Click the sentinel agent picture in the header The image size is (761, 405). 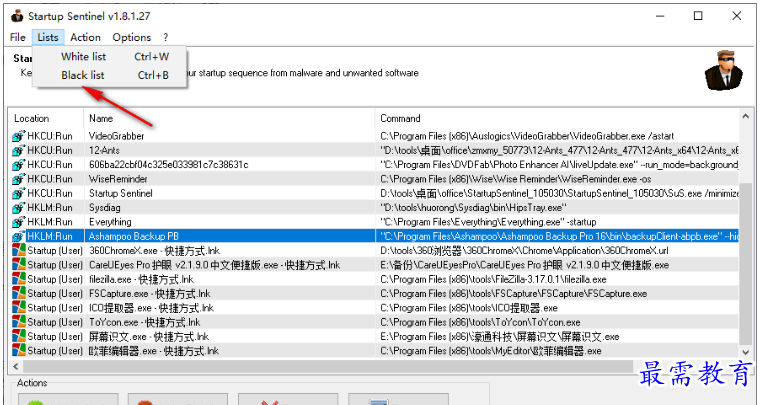click(723, 70)
